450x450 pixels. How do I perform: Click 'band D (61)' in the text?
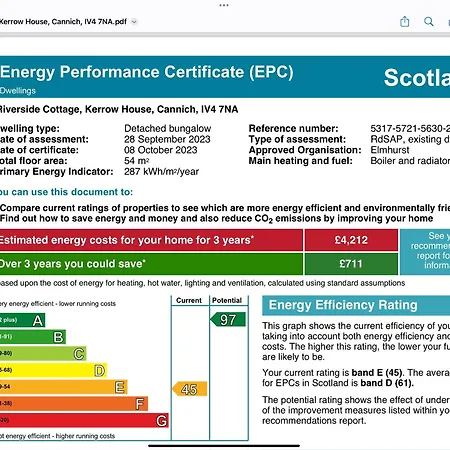387,383
